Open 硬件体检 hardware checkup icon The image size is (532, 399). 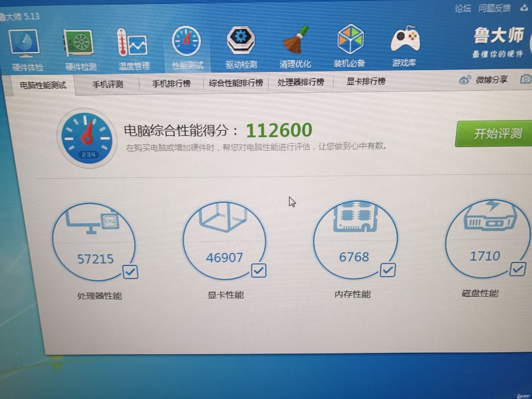click(24, 43)
